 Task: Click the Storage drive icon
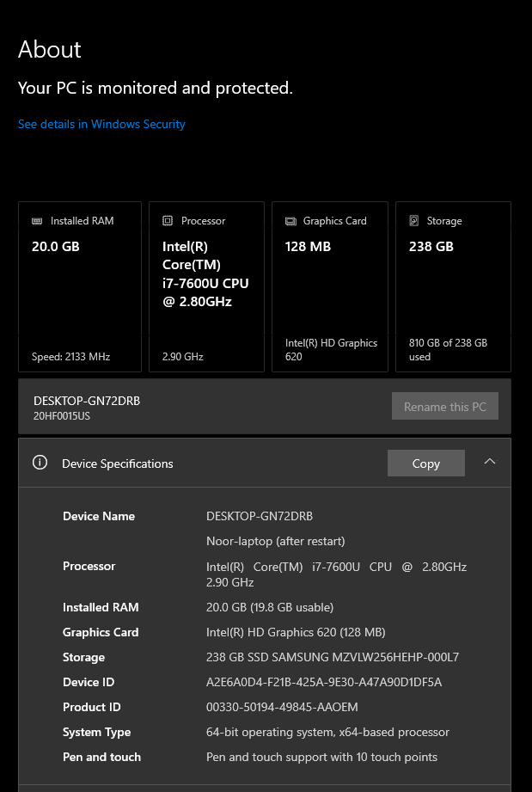point(414,221)
